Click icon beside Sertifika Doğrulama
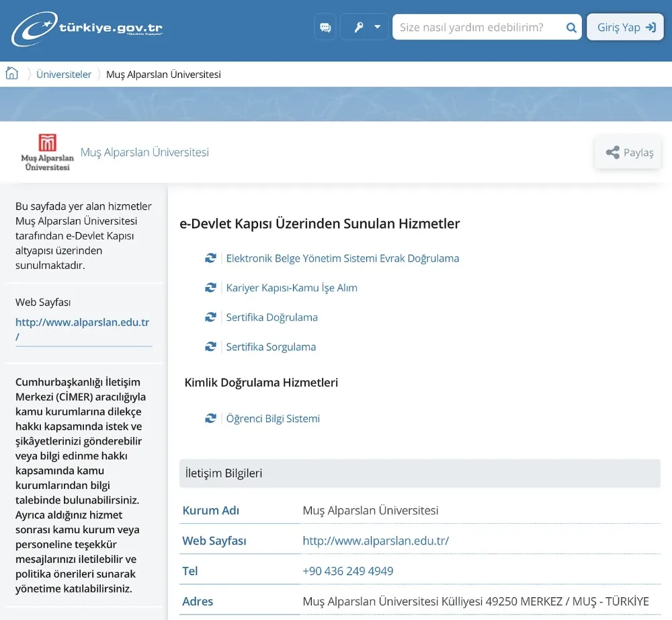The image size is (672, 620). tap(211, 317)
